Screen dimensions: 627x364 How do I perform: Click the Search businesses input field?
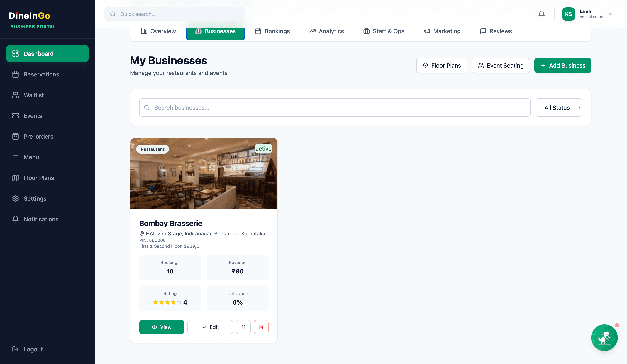pos(335,108)
